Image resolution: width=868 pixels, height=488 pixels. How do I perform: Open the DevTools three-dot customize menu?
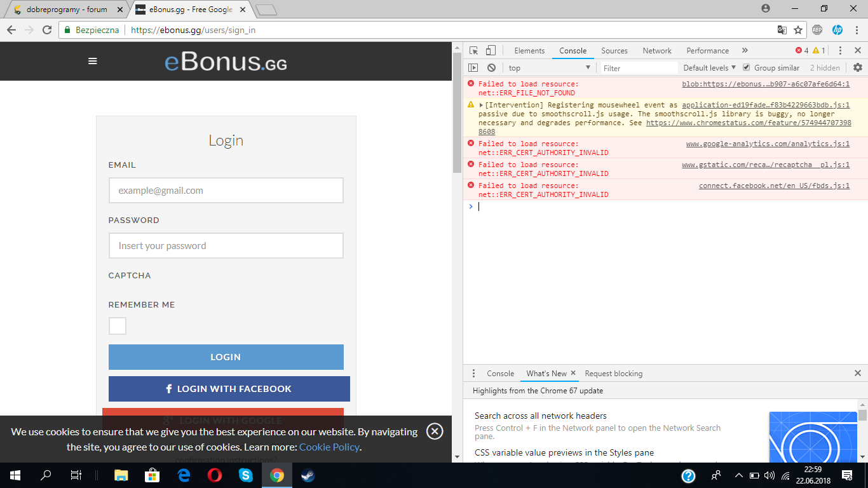tap(840, 51)
